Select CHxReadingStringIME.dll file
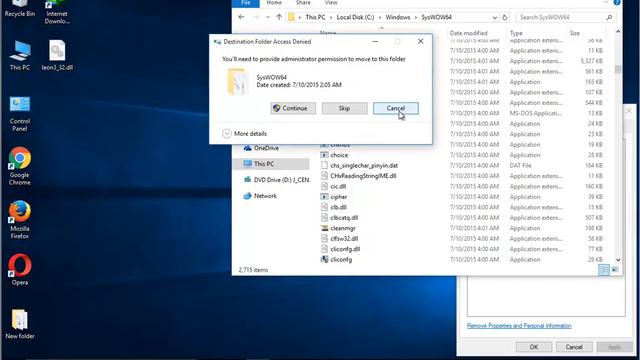Screen dimensions: 640x360 363,176
